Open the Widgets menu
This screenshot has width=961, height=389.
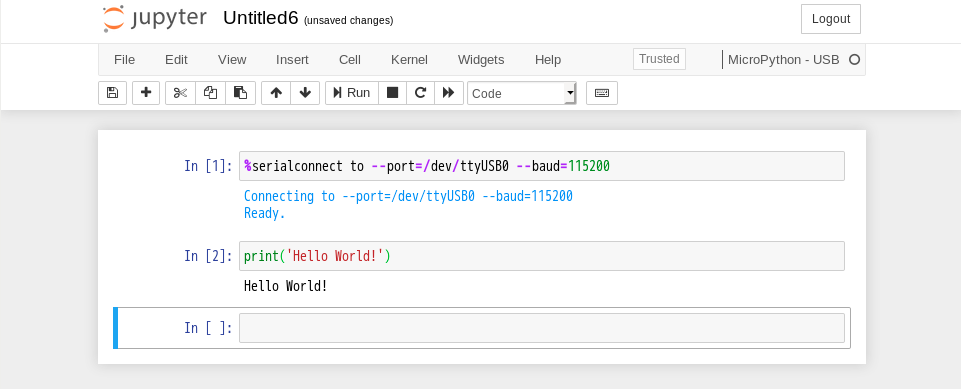[x=481, y=59]
